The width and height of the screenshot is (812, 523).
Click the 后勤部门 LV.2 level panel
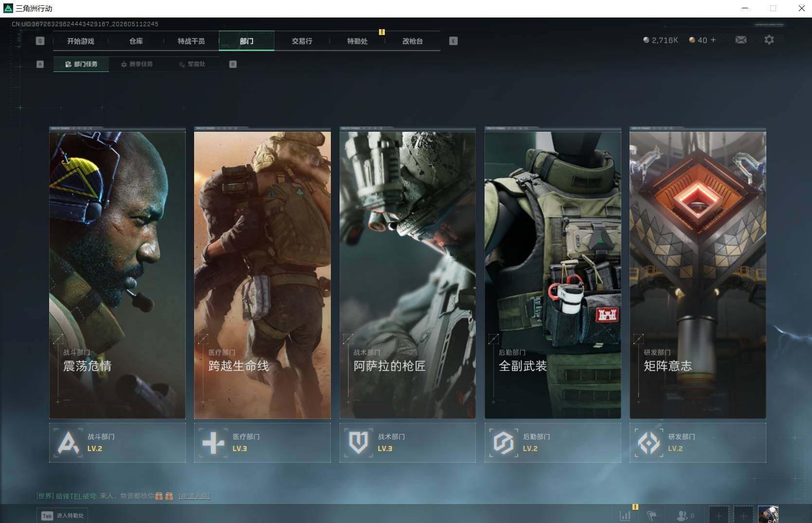point(553,442)
